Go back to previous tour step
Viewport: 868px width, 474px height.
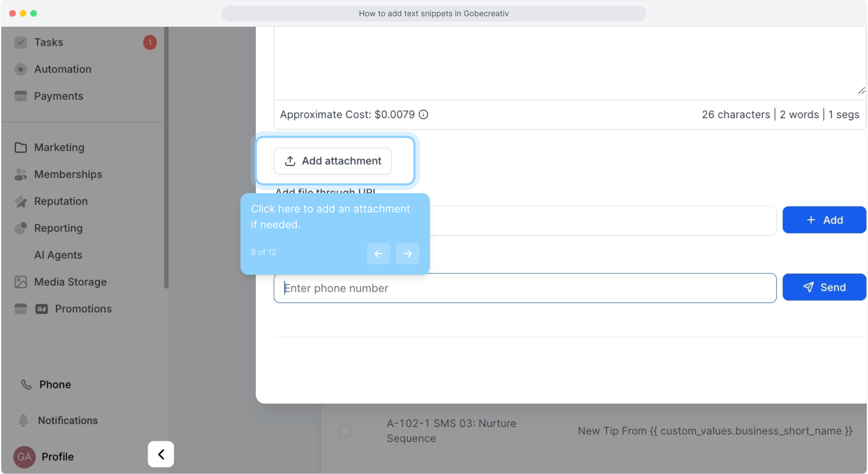tap(378, 254)
